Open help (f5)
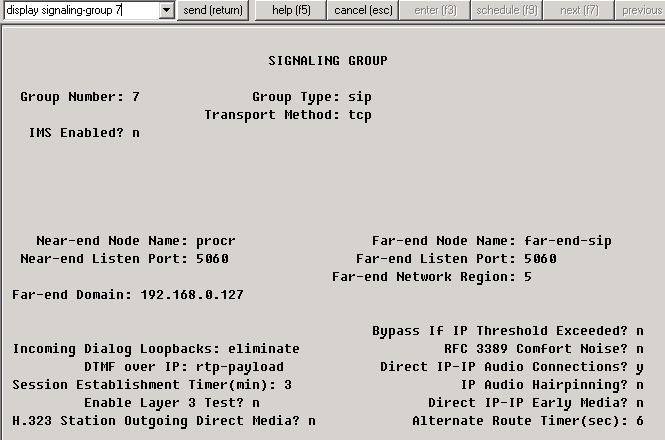 click(291, 10)
